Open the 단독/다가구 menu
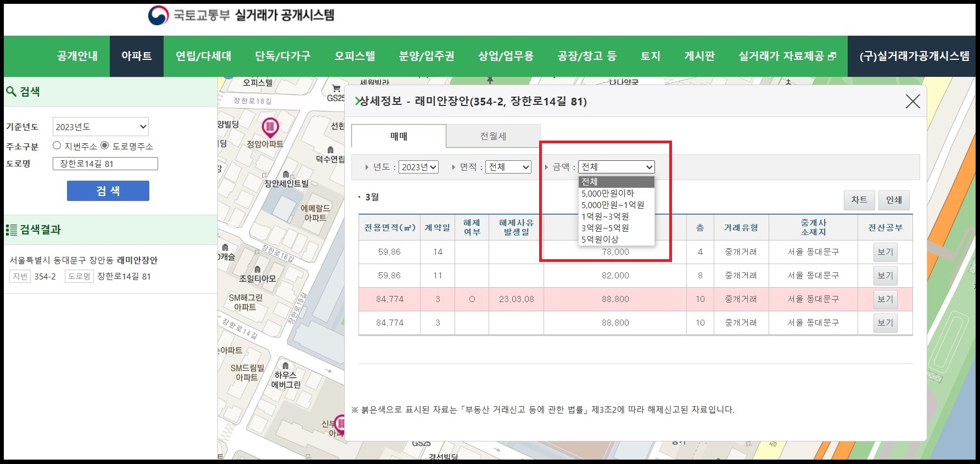 click(x=283, y=56)
